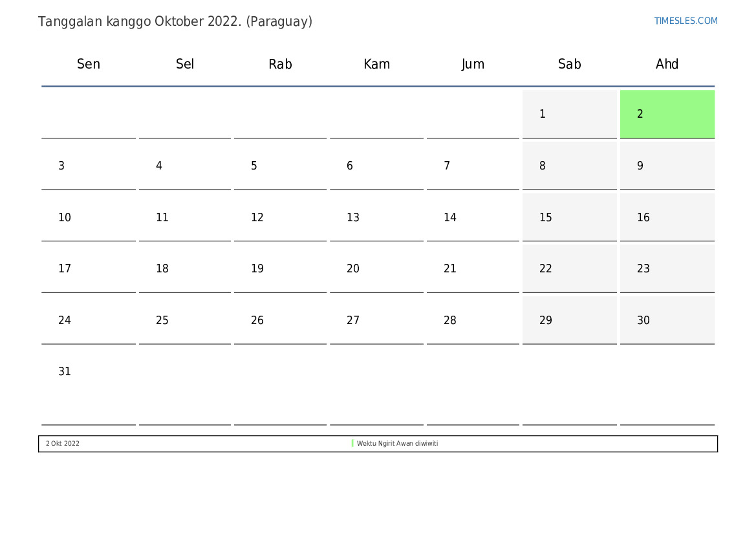This screenshot has height=535, width=756.
Task: Click the Ahd weekday column header
Action: (x=667, y=64)
